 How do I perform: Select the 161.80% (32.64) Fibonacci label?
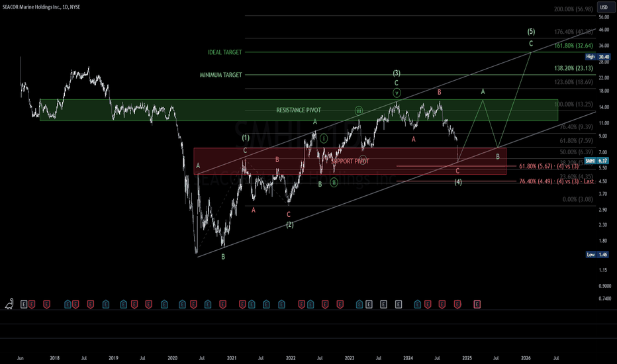(573, 46)
